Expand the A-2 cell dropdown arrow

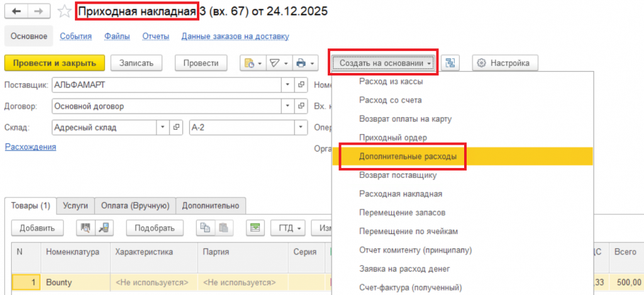coord(301,127)
